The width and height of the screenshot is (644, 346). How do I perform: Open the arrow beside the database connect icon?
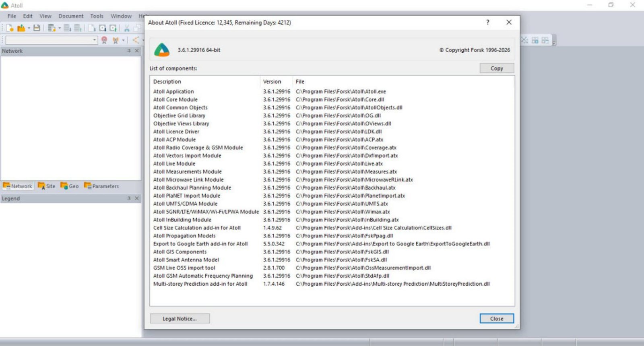60,28
